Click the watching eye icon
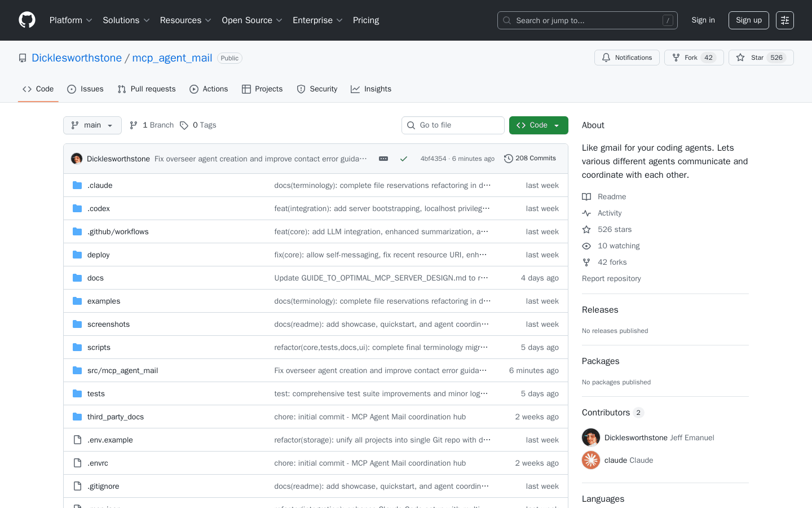The width and height of the screenshot is (812, 508). (x=586, y=246)
